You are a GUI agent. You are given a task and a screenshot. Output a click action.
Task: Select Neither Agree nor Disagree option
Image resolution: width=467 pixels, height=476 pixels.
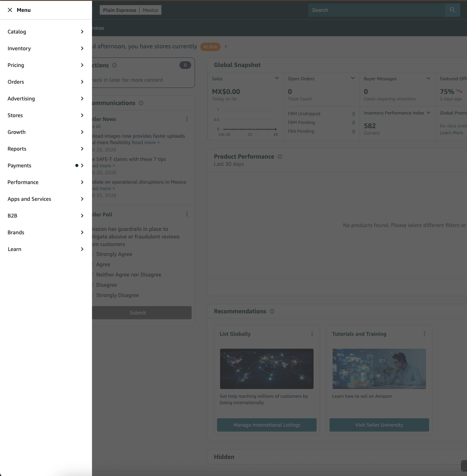[128, 275]
